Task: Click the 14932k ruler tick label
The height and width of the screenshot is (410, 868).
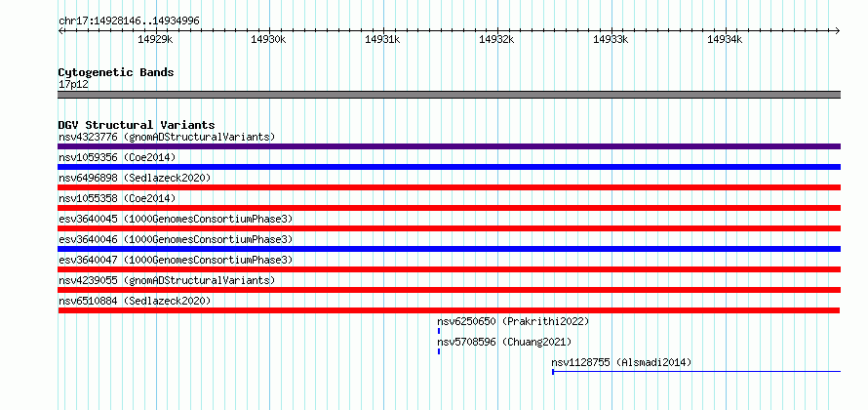Action: click(496, 39)
